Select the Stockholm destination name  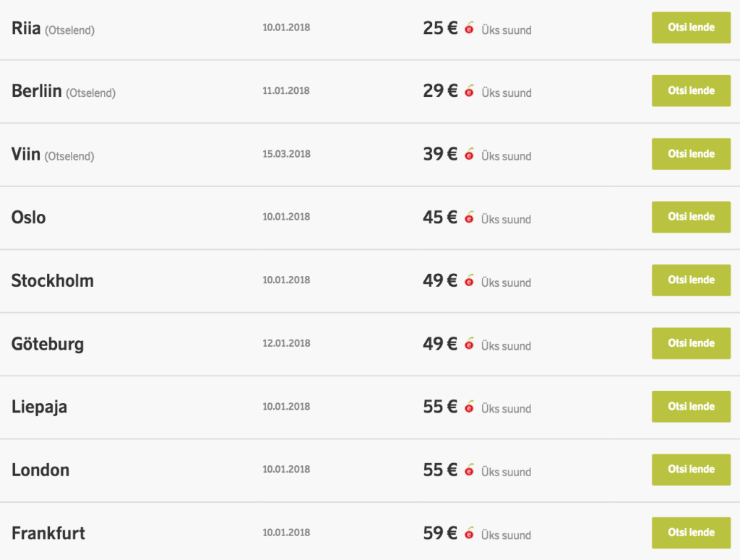click(53, 281)
